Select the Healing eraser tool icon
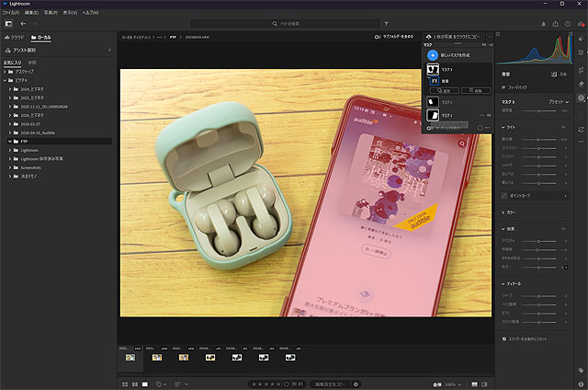Screen dimensions: 588x390 tap(581, 84)
